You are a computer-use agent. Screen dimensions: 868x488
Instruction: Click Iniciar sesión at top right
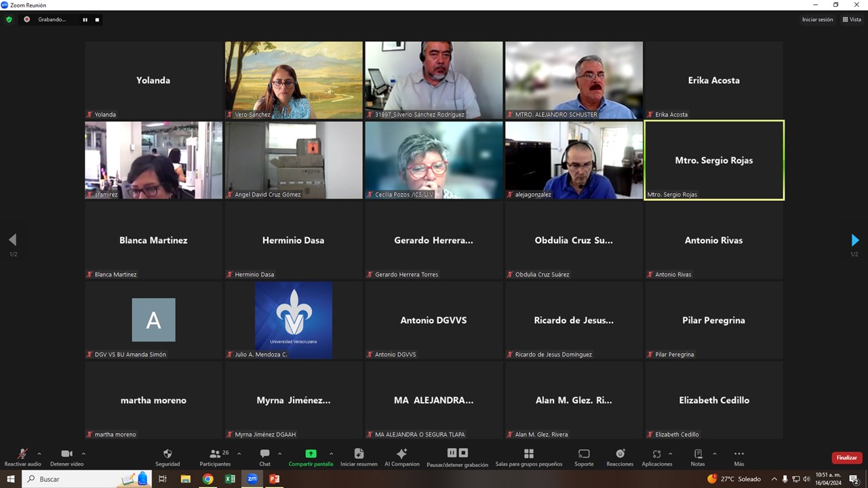817,20
